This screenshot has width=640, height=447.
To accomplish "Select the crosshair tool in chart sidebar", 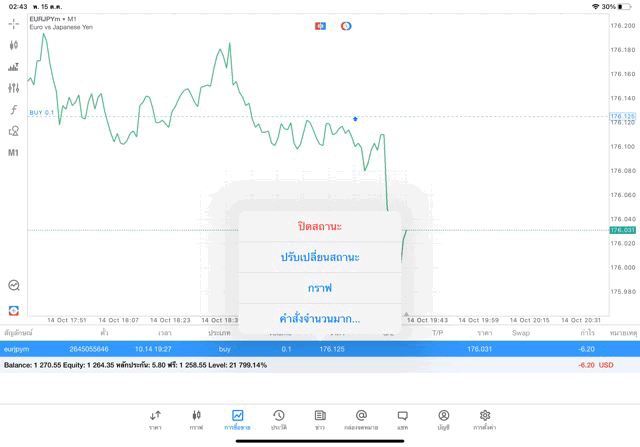I will click(x=14, y=23).
